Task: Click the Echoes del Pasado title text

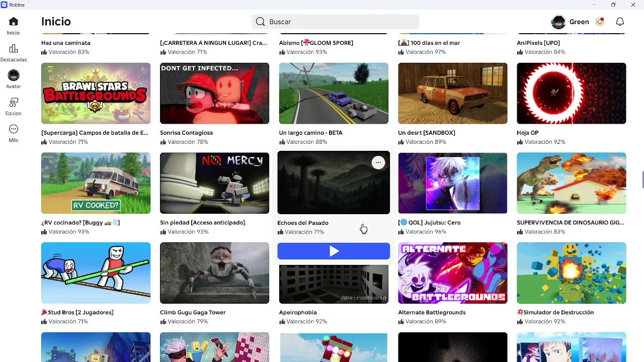Action: [303, 223]
